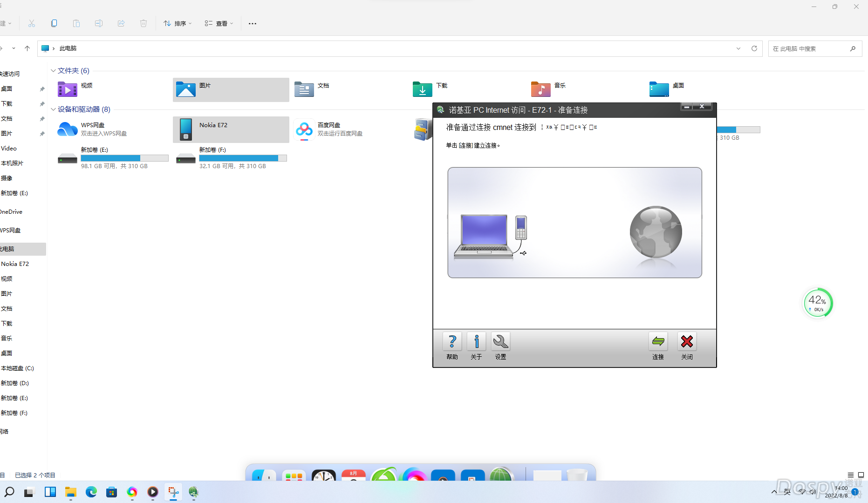
Task: Select the Nokia E72 phone device icon
Action: coord(186,129)
